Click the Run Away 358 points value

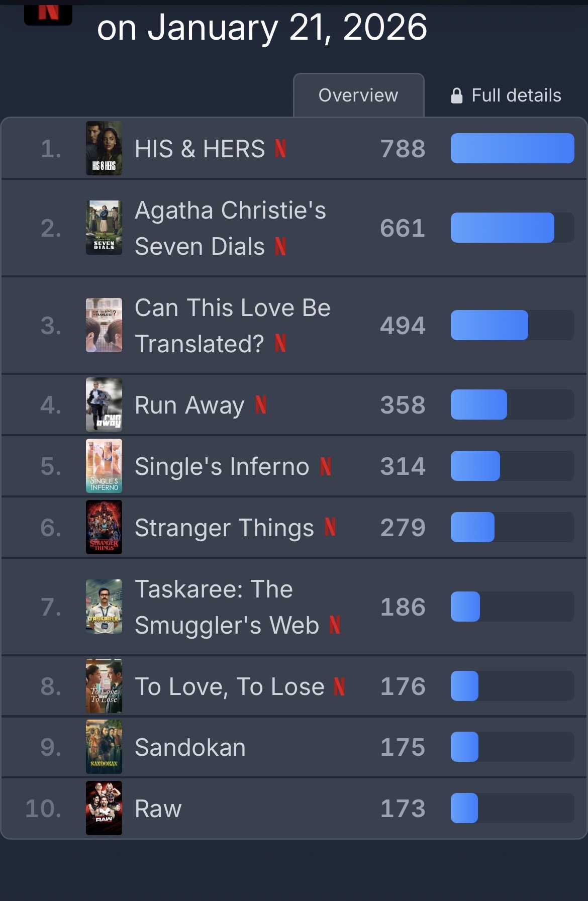(403, 405)
